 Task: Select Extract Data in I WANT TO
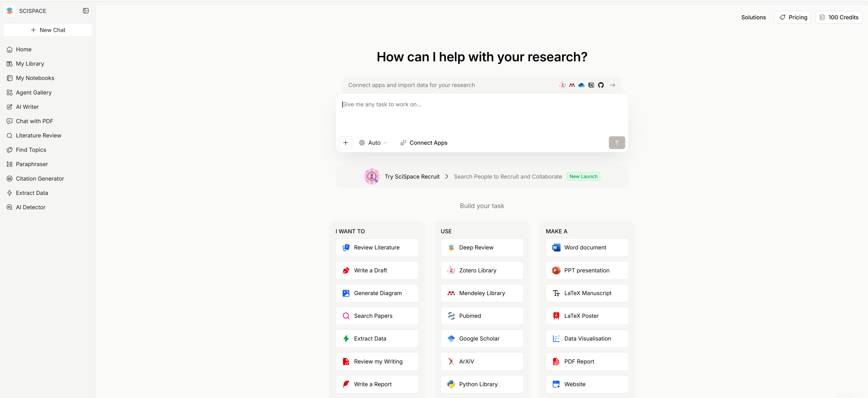(x=377, y=339)
